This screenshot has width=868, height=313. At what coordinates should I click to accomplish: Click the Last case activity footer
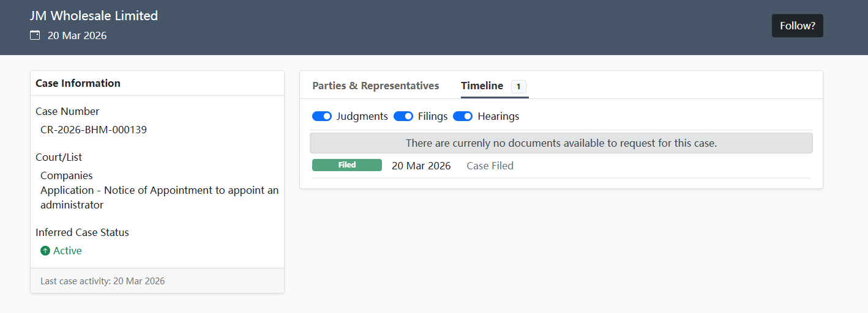[157, 281]
